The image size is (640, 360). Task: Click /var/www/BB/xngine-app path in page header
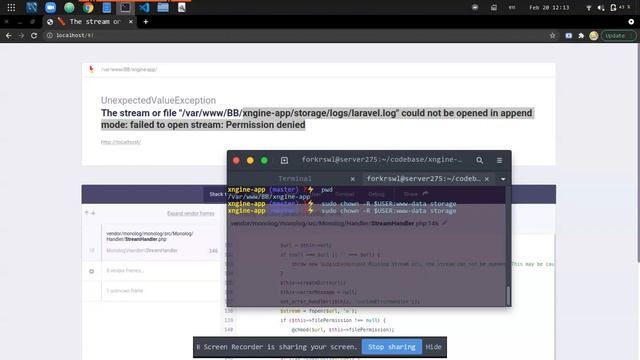[x=129, y=69]
